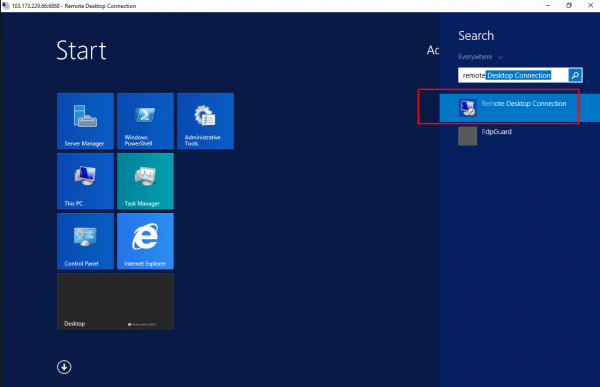Image resolution: width=600 pixels, height=387 pixels.
Task: Launch the Internet Explorer tile
Action: coord(145,241)
